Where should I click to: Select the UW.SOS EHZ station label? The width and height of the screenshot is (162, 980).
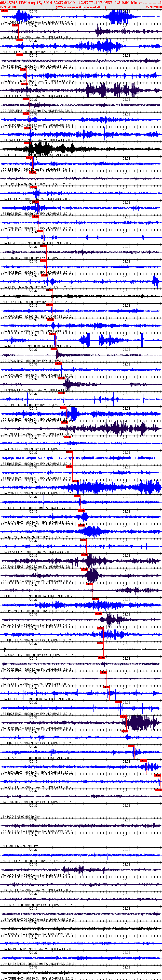37,273
